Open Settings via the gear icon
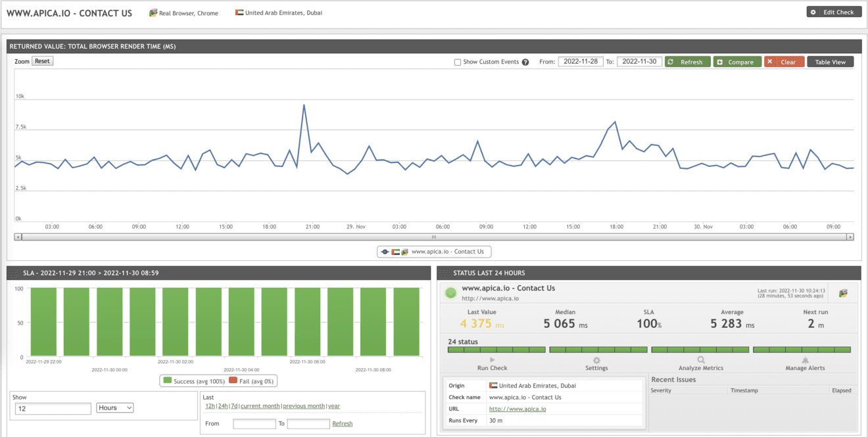This screenshot has height=437, width=868. tap(597, 359)
